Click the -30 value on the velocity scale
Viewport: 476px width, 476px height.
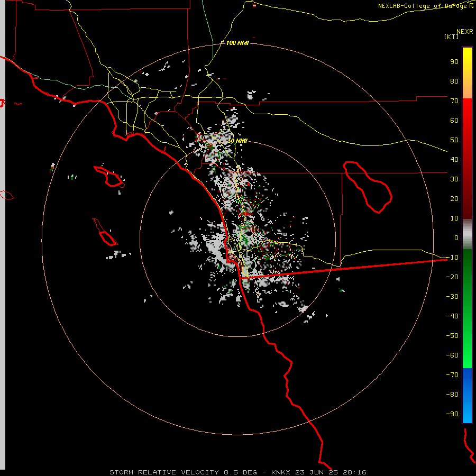(452, 297)
